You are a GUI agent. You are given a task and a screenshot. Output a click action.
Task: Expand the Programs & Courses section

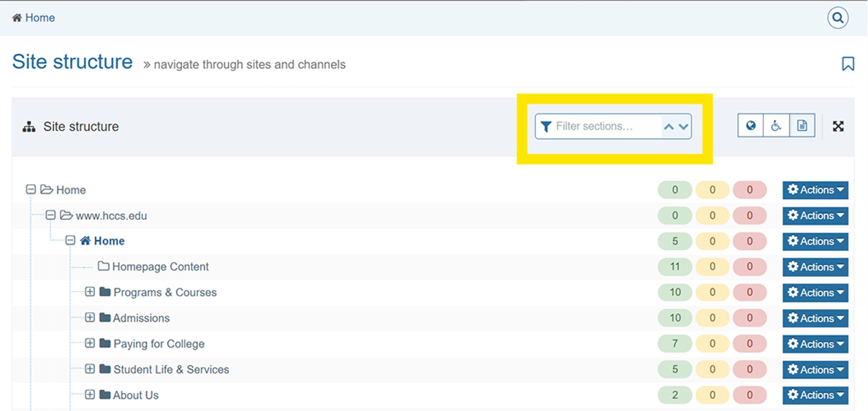90,291
